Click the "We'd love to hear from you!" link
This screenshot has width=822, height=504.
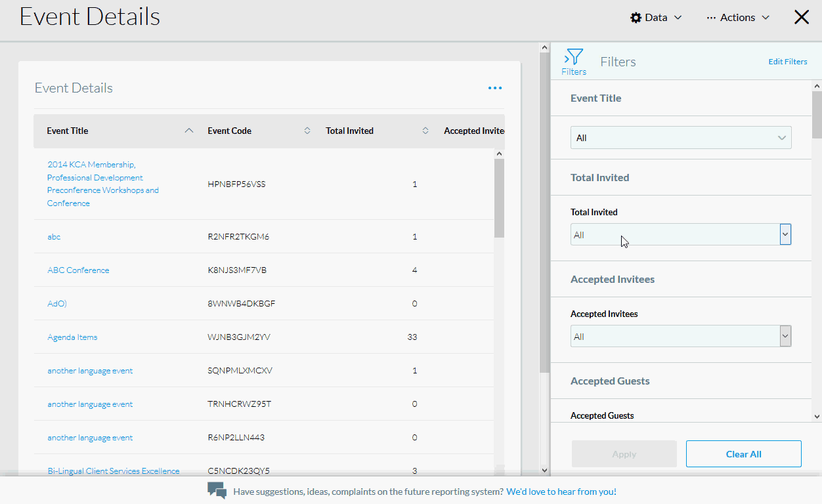(x=561, y=491)
